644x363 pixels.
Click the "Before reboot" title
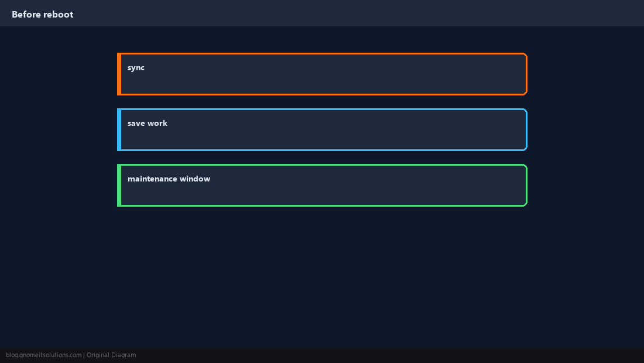click(x=43, y=15)
